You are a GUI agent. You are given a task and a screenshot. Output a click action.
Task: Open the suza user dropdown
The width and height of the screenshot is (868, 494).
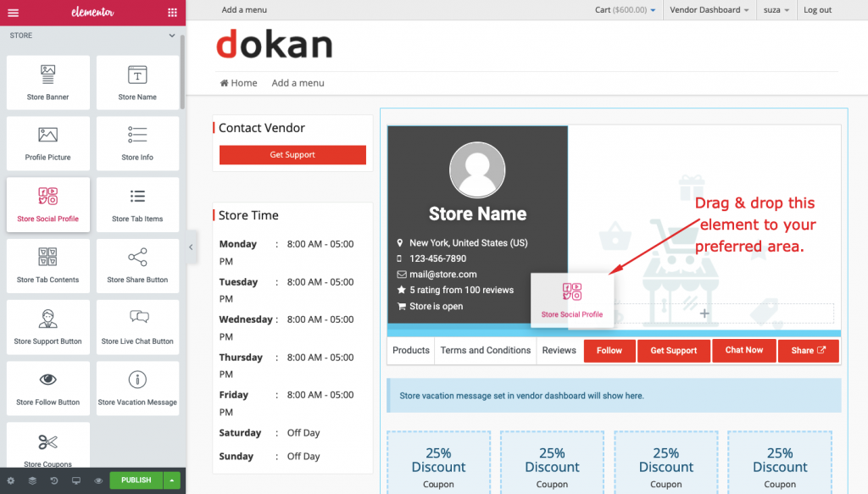click(776, 10)
